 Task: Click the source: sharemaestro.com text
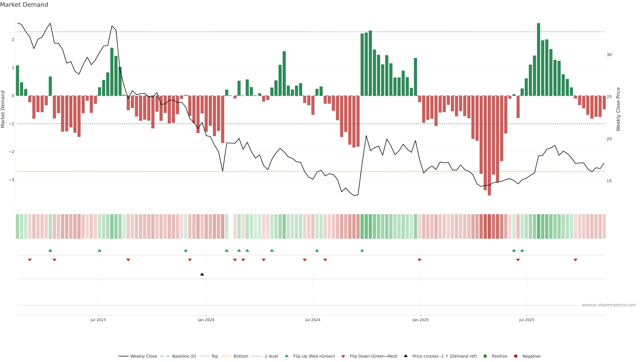coord(609,305)
